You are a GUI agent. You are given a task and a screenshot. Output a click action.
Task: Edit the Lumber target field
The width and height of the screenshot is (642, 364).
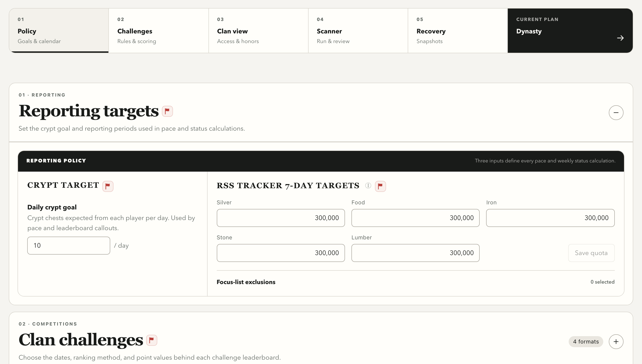[x=415, y=253]
